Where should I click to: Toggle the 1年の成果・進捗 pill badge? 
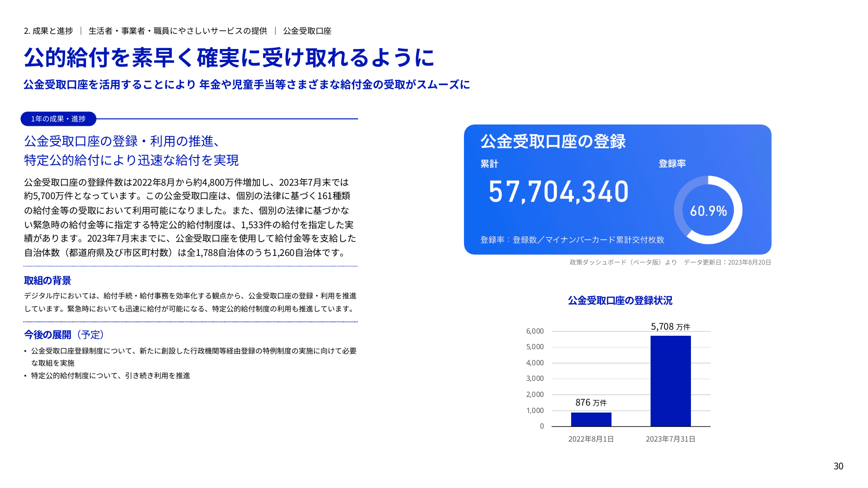pyautogui.click(x=59, y=118)
